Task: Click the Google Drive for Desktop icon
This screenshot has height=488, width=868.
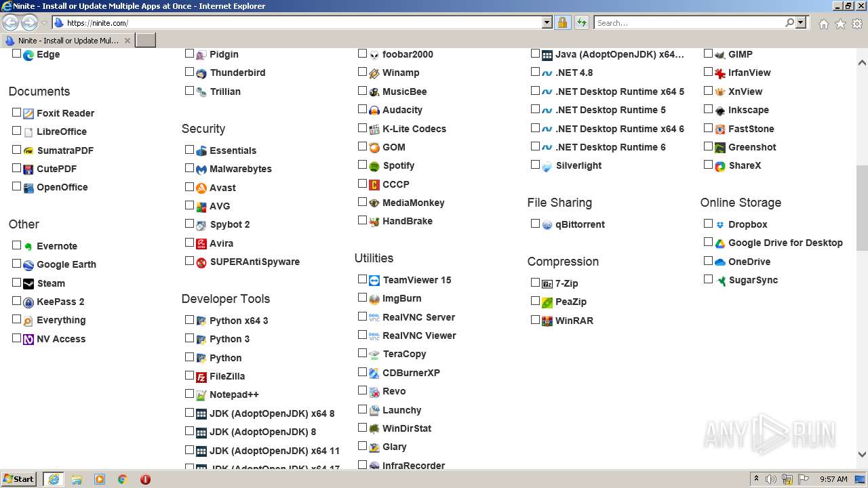Action: (720, 243)
